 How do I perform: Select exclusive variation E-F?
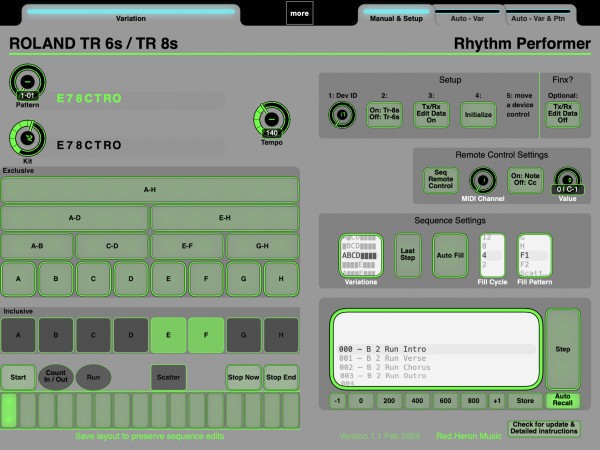coord(187,246)
